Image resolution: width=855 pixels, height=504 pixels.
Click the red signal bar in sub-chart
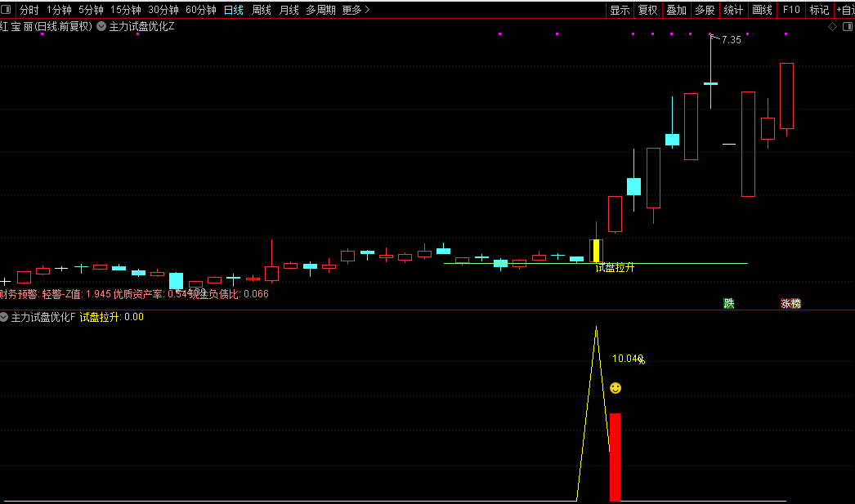click(x=615, y=457)
